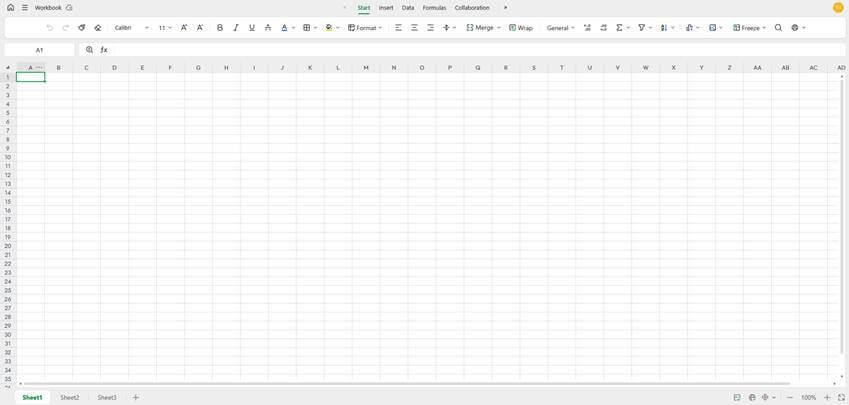Select the Sheet1 tab
This screenshot has height=405, width=849.
[32, 397]
